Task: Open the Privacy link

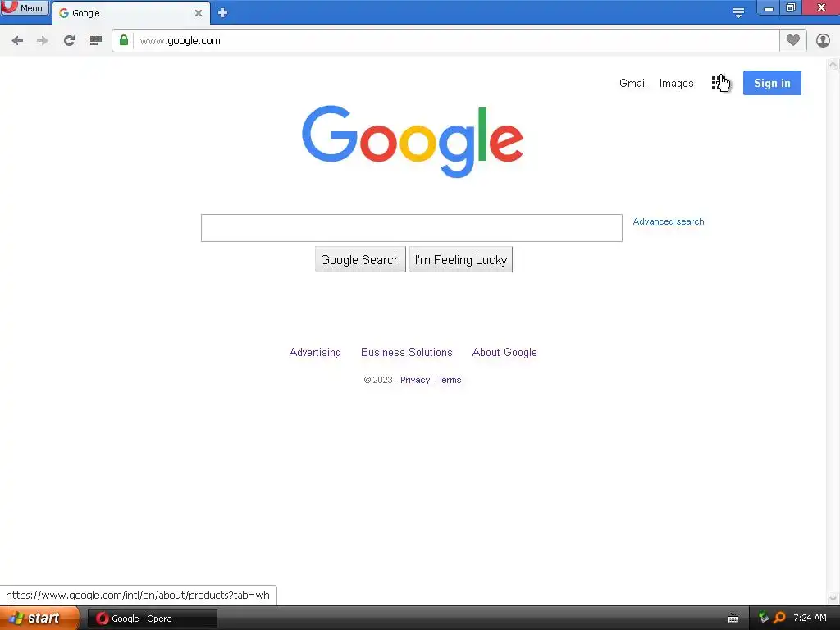Action: point(415,380)
